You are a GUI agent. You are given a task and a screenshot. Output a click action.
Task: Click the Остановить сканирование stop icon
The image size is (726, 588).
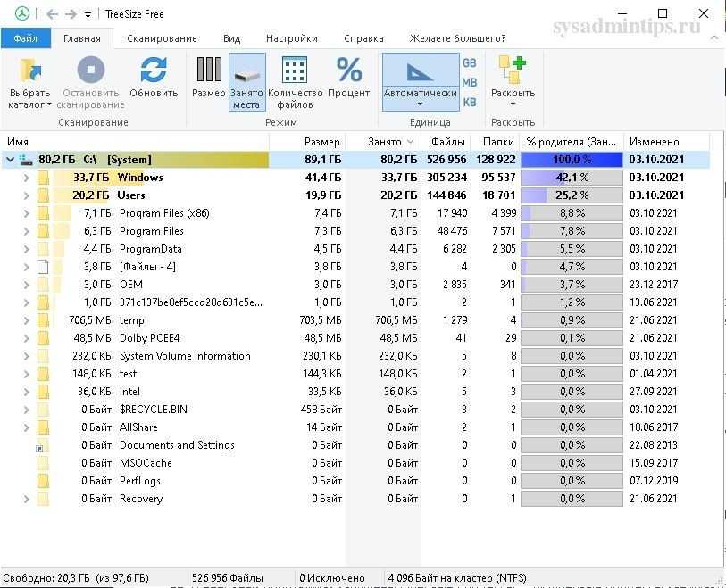[91, 70]
